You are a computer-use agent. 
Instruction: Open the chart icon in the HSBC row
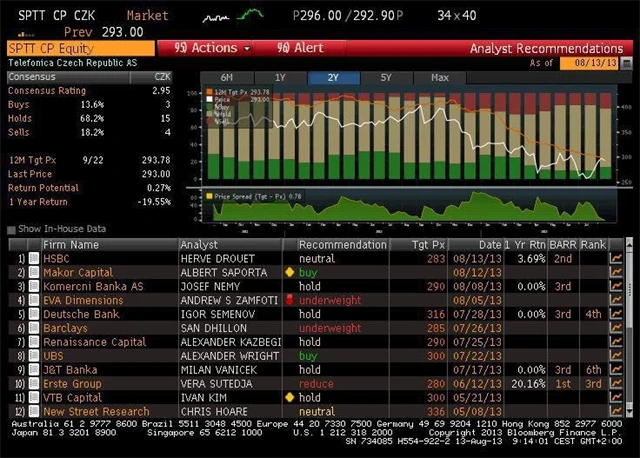616,258
